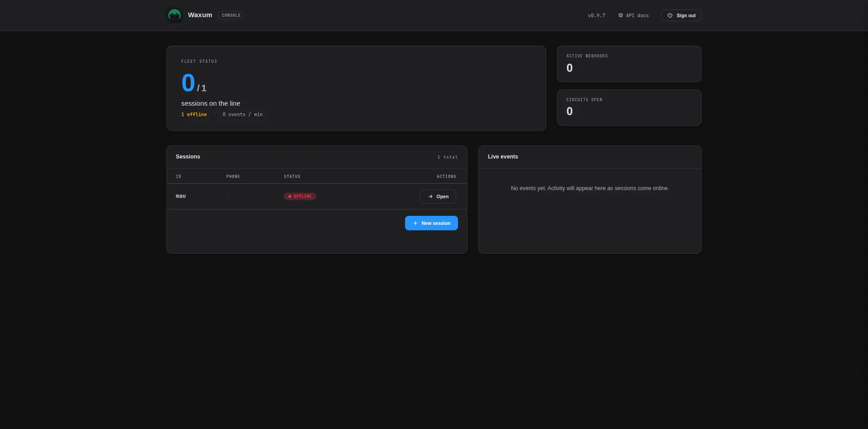The height and width of the screenshot is (429, 868).
Task: Click the No events yet message
Action: click(590, 188)
